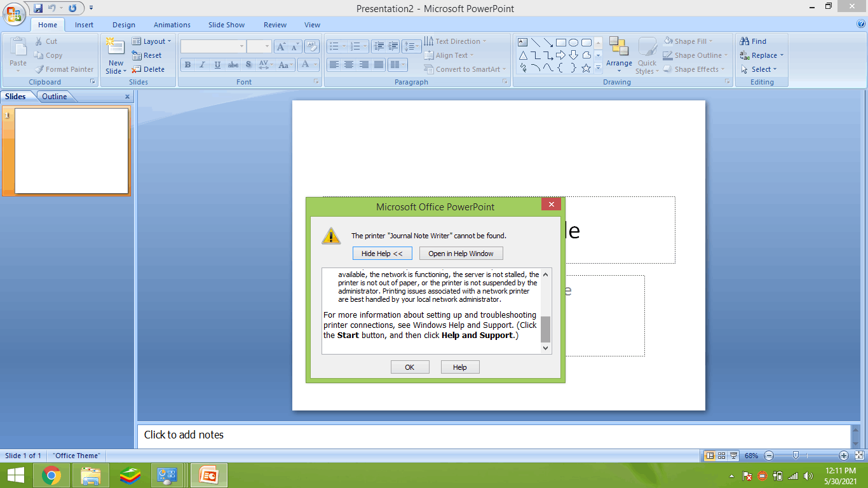Toggle Align Text Left
Image resolution: width=868 pixels, height=488 pixels.
coord(334,65)
